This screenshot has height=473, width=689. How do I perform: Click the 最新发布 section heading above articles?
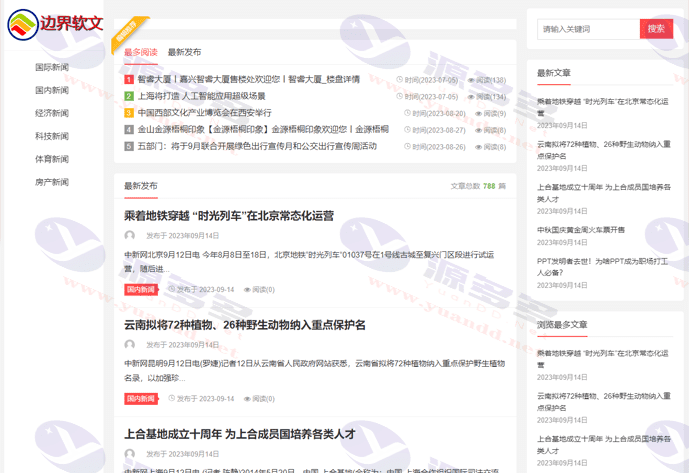click(x=141, y=186)
